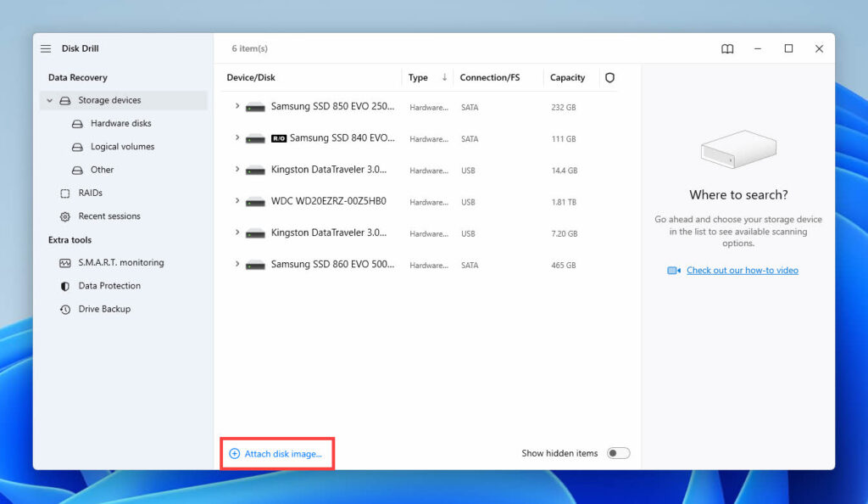
Task: Click the video camera icon near the how-to link
Action: tap(674, 270)
